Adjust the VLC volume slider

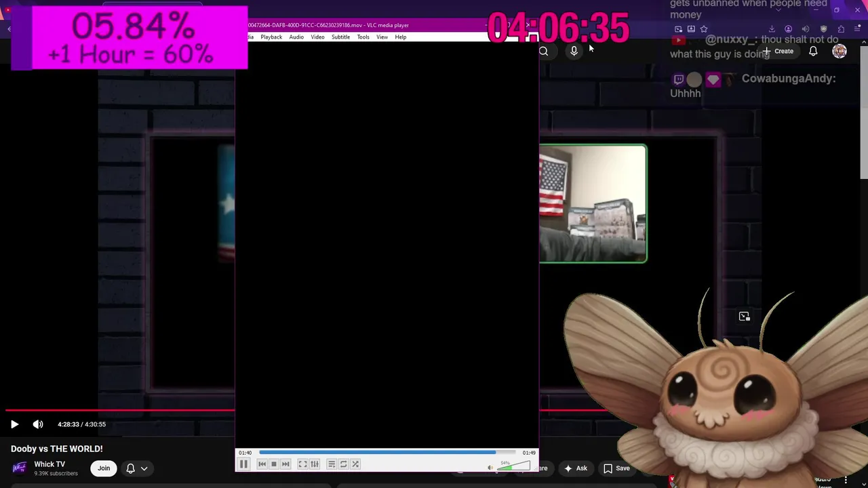click(515, 466)
